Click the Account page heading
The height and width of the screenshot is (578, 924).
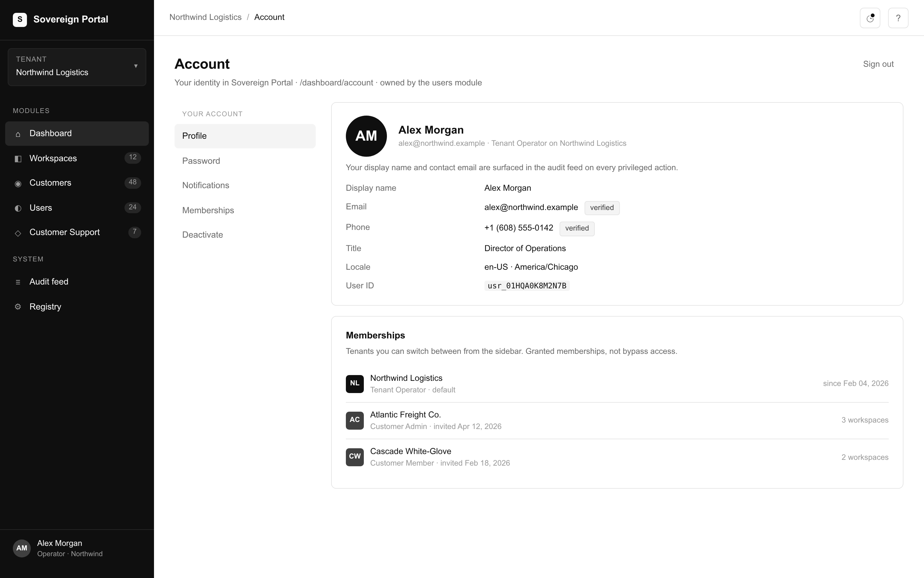pyautogui.click(x=202, y=64)
